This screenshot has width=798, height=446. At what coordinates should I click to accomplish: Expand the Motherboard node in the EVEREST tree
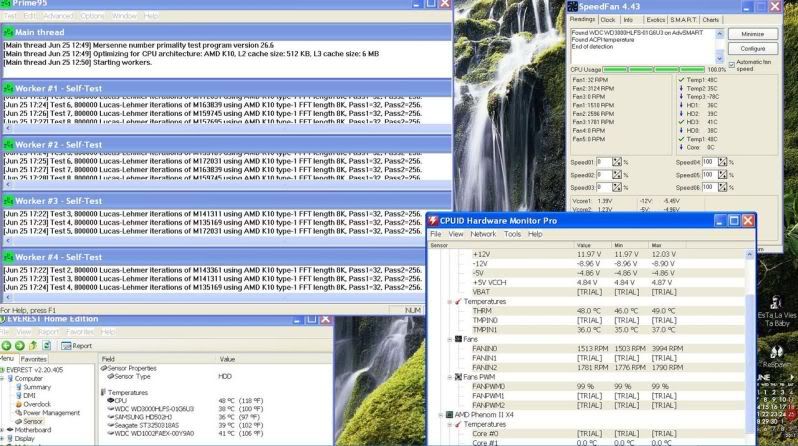coord(4,430)
